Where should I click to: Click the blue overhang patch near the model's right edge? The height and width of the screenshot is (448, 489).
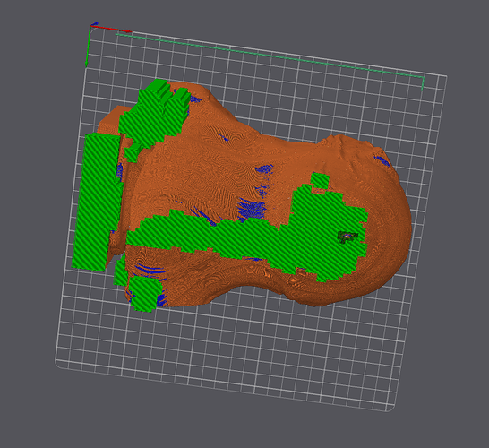[x=382, y=160]
